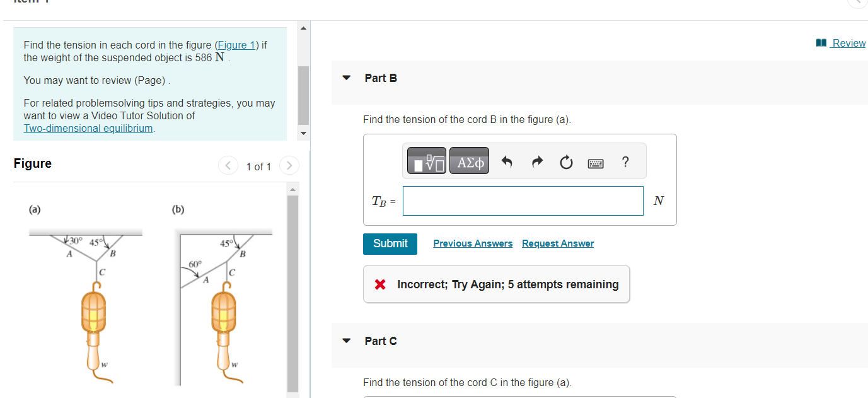Open equation editor help with question mark

[625, 161]
